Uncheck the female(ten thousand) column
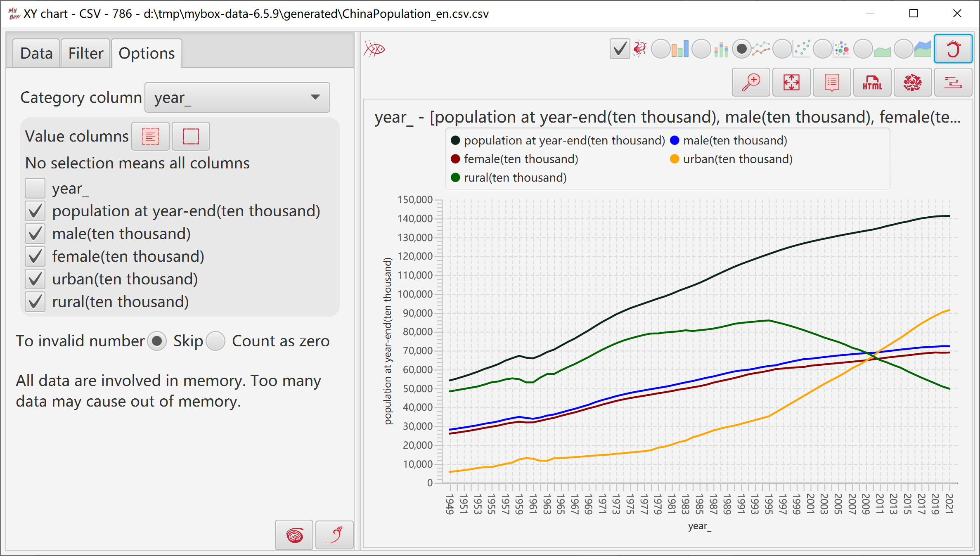Image resolution: width=980 pixels, height=556 pixels. [35, 256]
